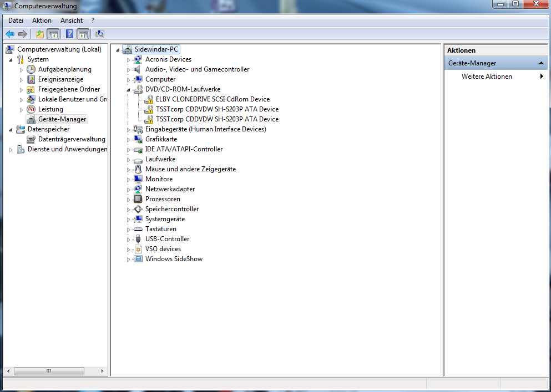This screenshot has width=551, height=392.
Task: Expand the Acronis Devices node
Action: pyautogui.click(x=128, y=60)
